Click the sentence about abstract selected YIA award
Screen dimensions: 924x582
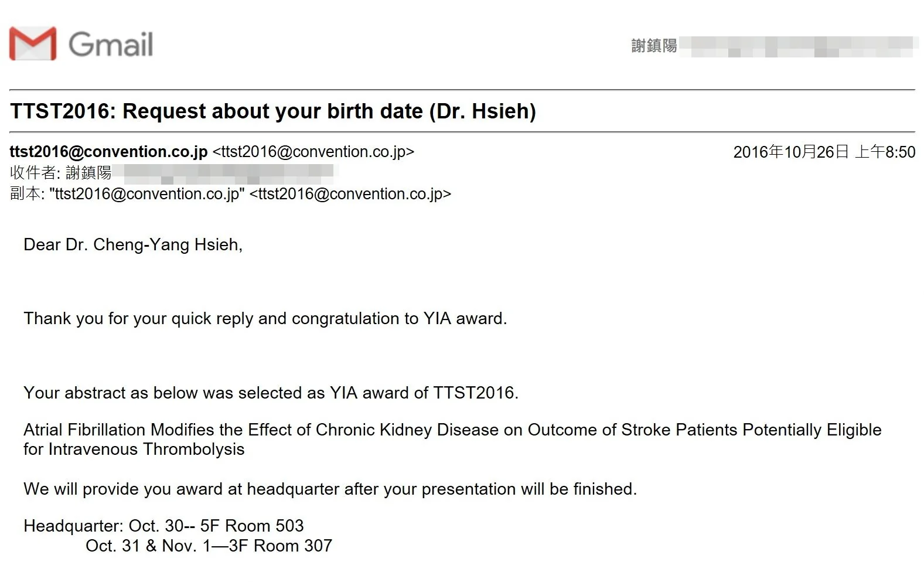(271, 393)
